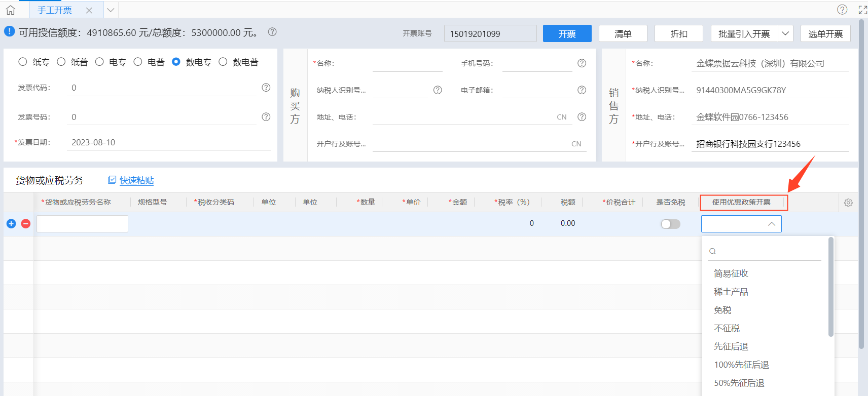Screen dimensions: 868x396
Task: Click the credit limit info icon
Action: [9, 31]
